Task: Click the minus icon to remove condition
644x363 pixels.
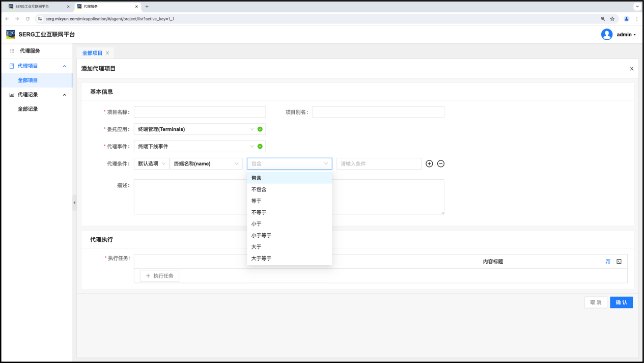Action: click(x=441, y=163)
